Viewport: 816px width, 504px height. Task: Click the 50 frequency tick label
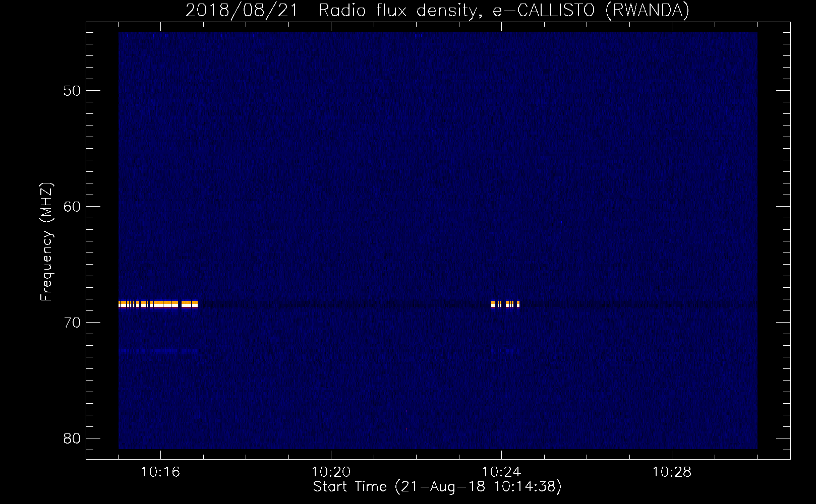click(72, 91)
